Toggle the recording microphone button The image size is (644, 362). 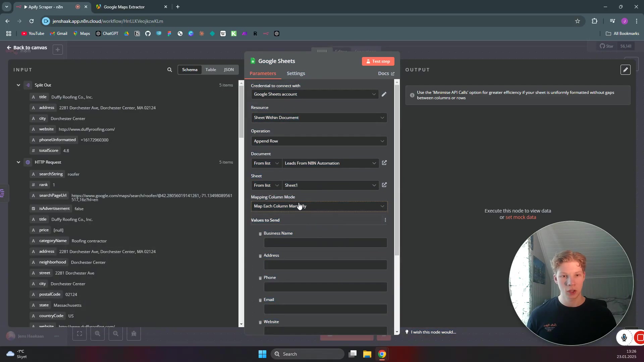(624, 337)
